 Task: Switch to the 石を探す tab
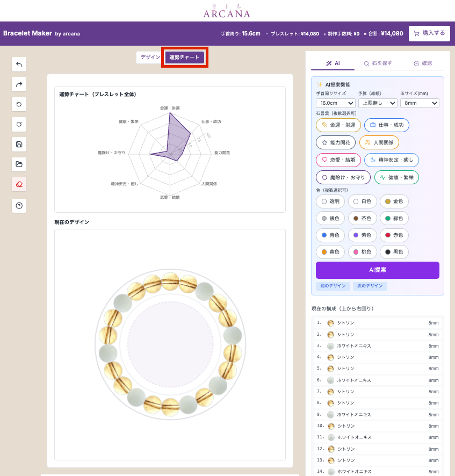378,63
